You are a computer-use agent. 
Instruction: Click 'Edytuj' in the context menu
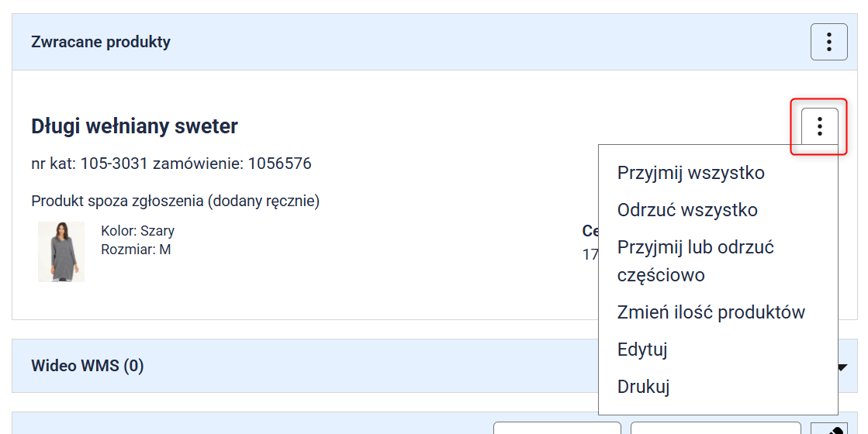tap(642, 350)
